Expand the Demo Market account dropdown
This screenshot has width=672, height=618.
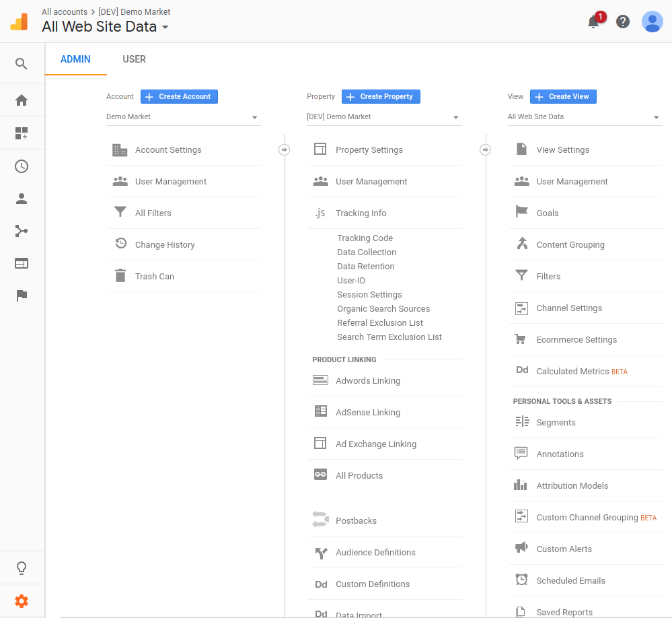[x=184, y=116]
